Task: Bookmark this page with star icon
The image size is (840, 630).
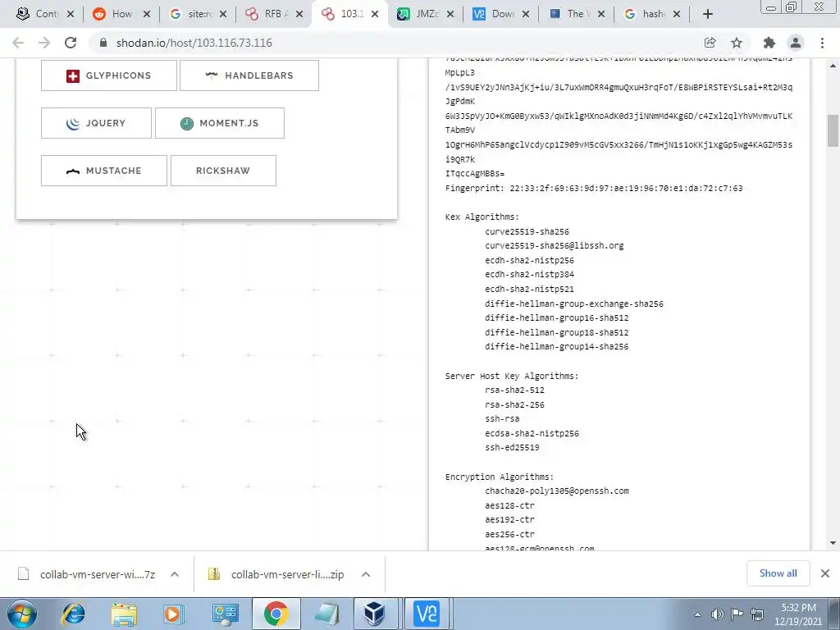Action: click(737, 43)
